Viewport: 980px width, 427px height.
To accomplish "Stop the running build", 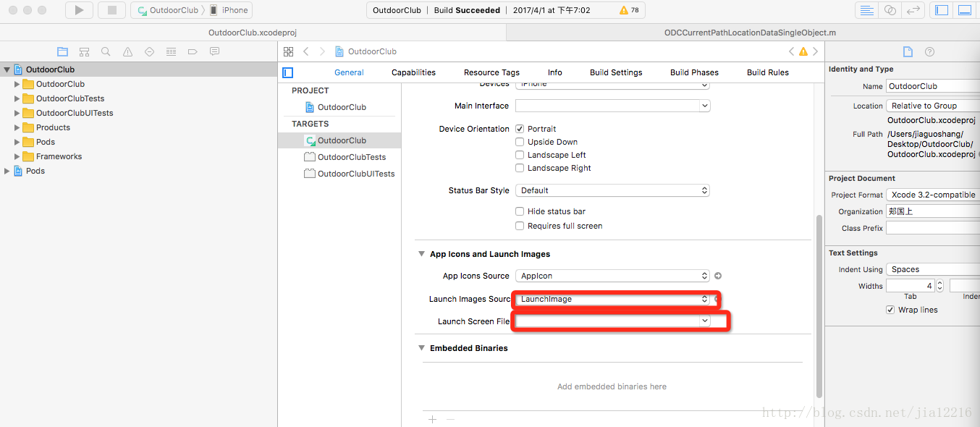I will pyautogui.click(x=111, y=10).
